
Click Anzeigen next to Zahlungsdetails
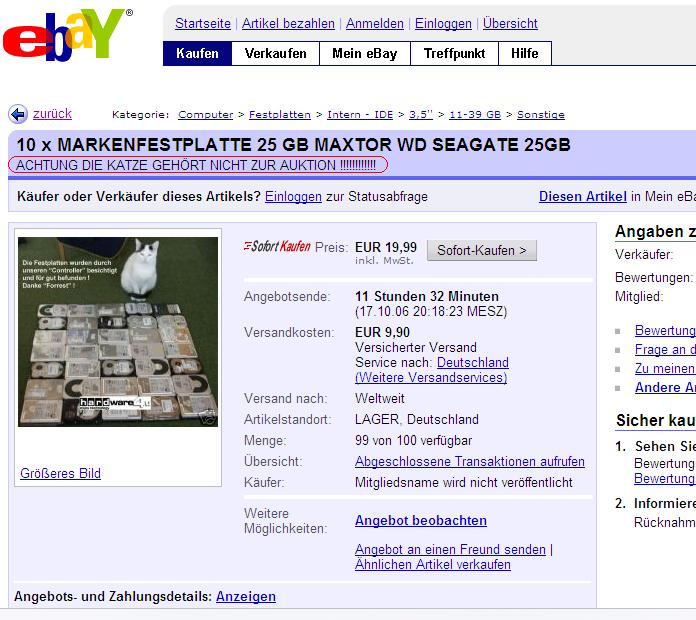point(246,596)
